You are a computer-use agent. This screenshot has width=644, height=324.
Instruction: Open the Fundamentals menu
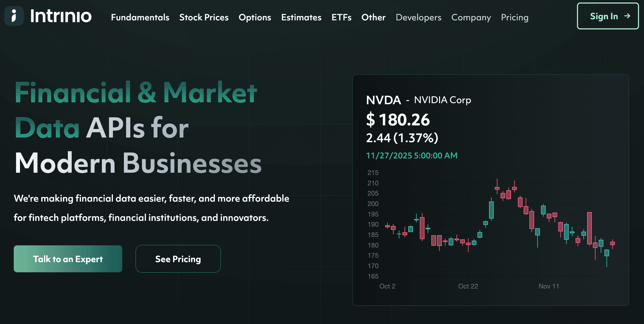click(x=140, y=17)
